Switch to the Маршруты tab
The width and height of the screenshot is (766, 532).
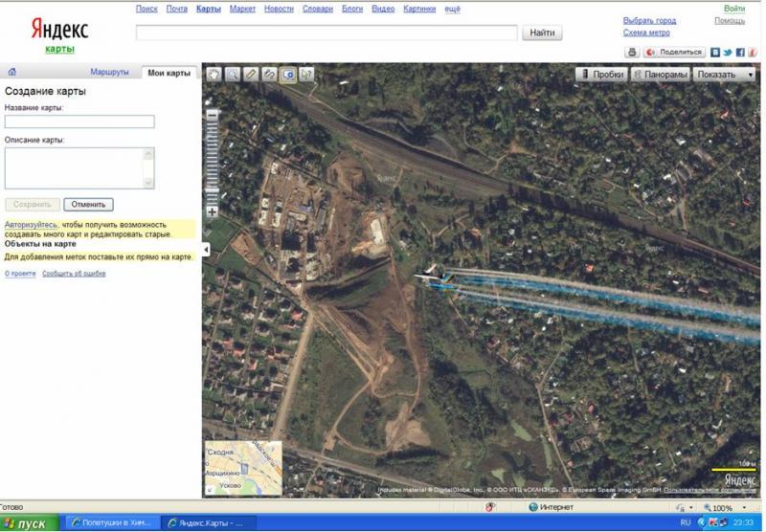click(109, 73)
